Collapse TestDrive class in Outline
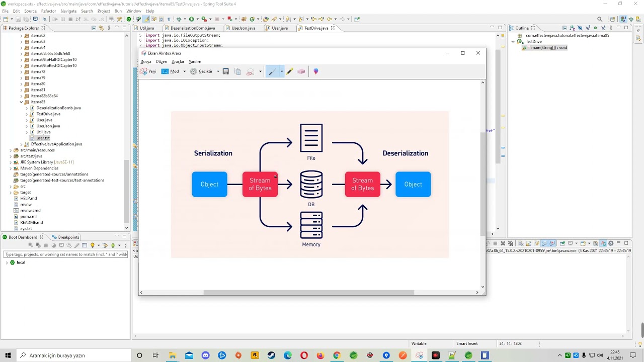 [513, 42]
